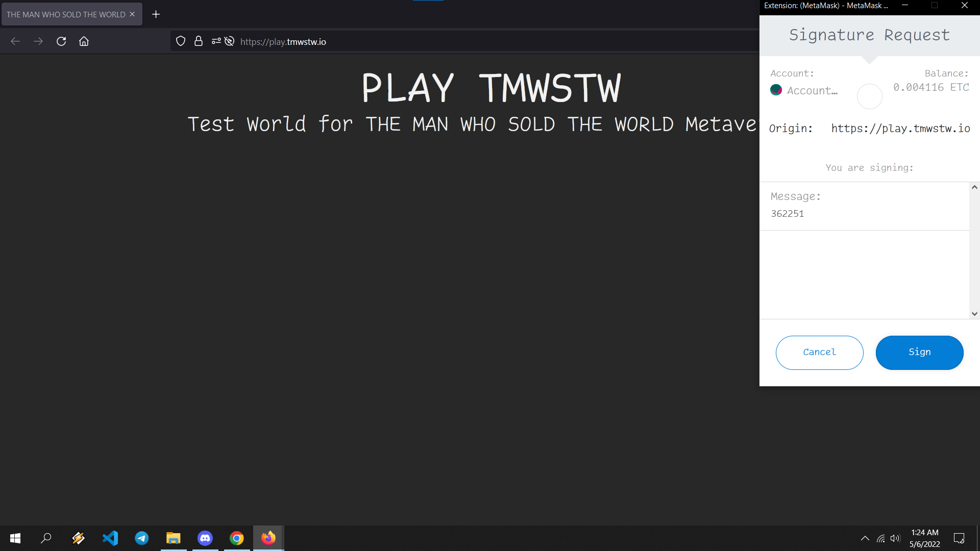This screenshot has height=551, width=980.
Task: Switch to Firefox in the taskbar
Action: pos(268,538)
